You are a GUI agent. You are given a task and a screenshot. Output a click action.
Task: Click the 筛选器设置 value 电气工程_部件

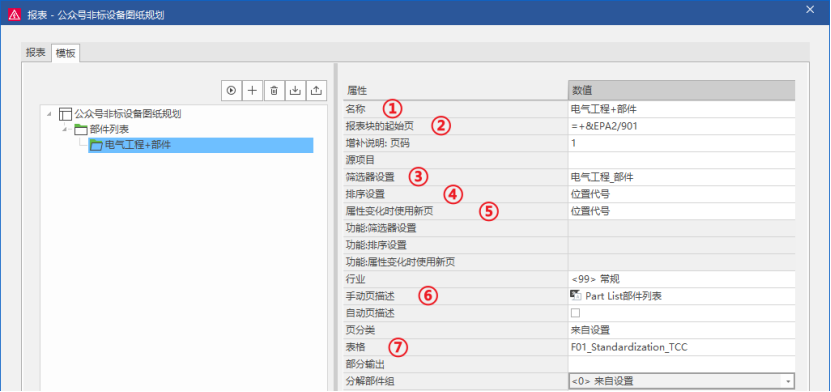[602, 177]
